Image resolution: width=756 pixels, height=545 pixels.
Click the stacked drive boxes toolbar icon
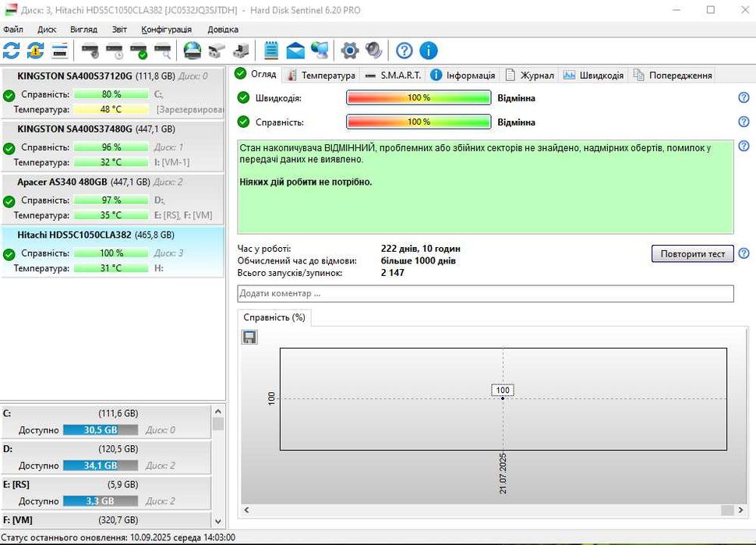217,50
